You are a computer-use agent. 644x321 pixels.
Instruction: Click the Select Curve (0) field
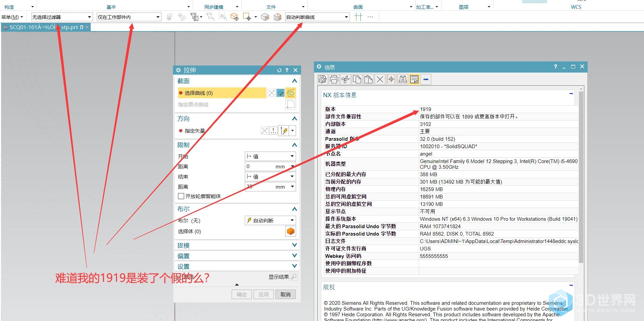[x=222, y=93]
